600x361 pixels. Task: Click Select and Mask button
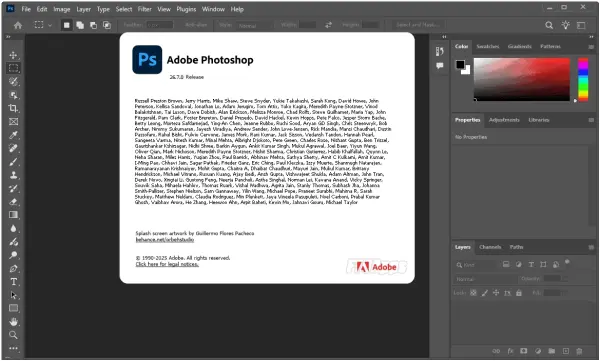[x=418, y=25]
